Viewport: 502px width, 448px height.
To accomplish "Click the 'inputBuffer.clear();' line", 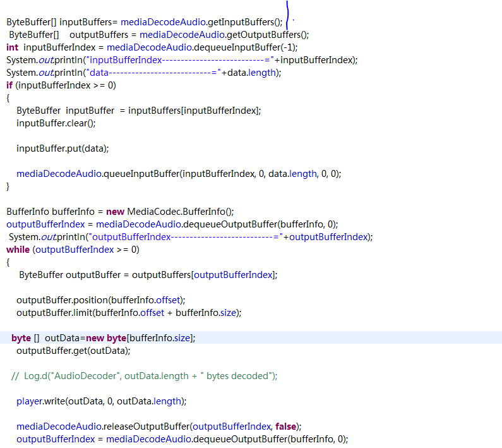I will click(56, 123).
